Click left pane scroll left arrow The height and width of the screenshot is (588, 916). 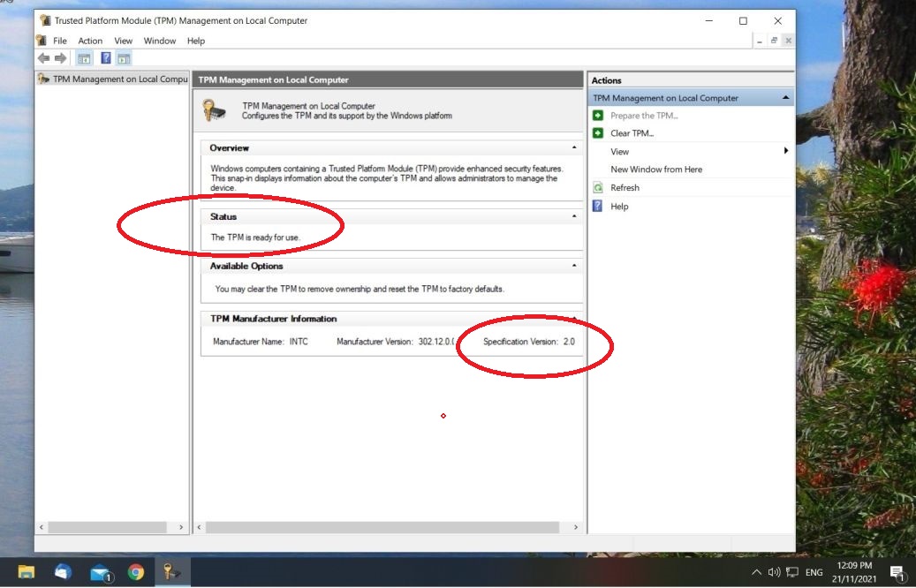[41, 527]
